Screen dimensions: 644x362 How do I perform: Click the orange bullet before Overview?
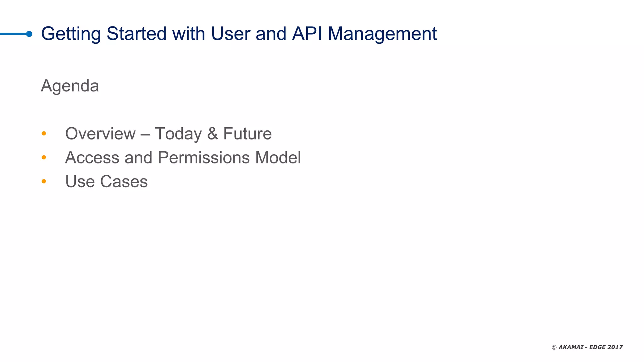point(44,134)
